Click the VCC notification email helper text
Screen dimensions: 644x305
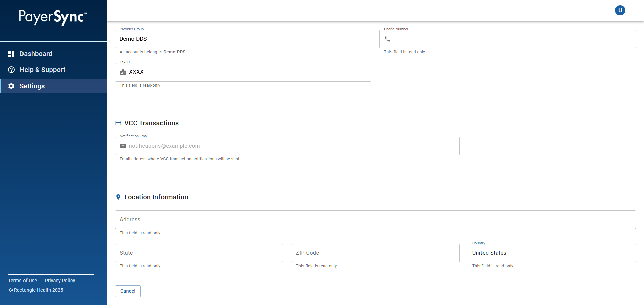pyautogui.click(x=179, y=159)
